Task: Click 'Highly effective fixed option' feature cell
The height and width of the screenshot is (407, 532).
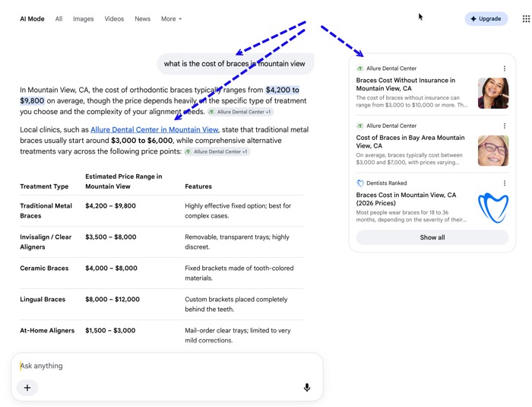Action: click(x=238, y=211)
